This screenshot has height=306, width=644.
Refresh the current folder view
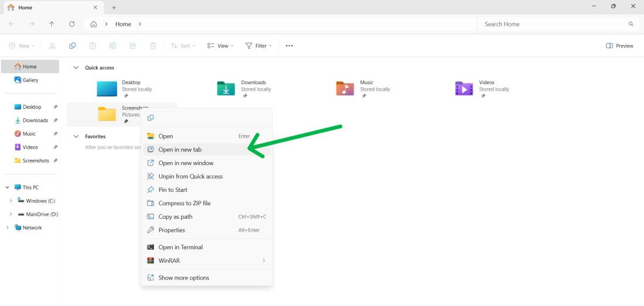pyautogui.click(x=72, y=24)
